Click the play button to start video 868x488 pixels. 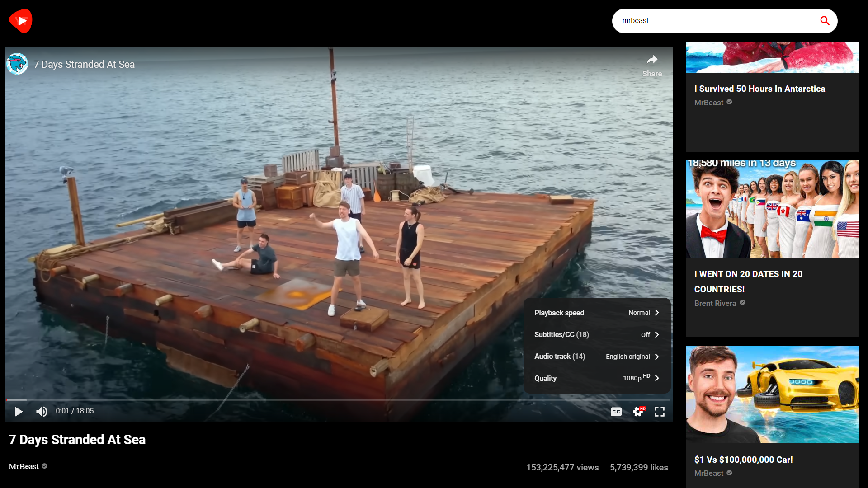[19, 411]
